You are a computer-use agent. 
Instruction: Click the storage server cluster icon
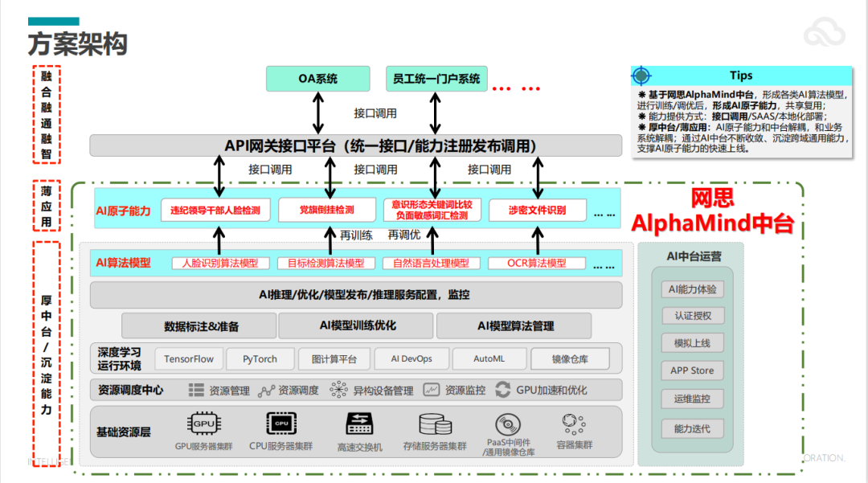point(434,424)
